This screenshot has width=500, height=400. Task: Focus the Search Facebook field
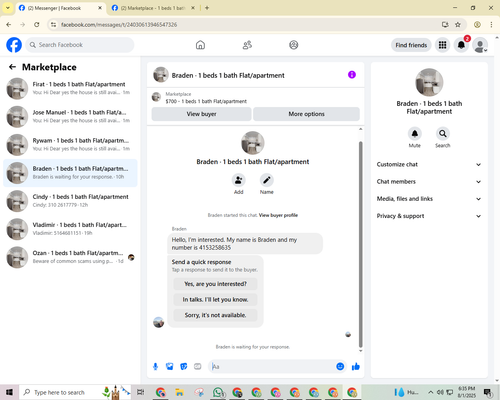(80, 45)
